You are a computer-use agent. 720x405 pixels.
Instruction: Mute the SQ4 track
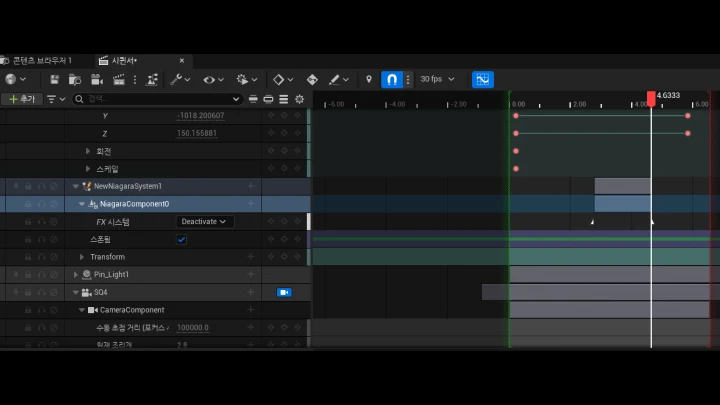(54, 292)
